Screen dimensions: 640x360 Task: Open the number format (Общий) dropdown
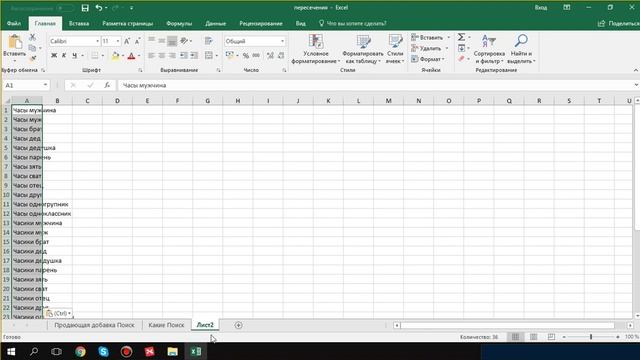click(x=282, y=41)
